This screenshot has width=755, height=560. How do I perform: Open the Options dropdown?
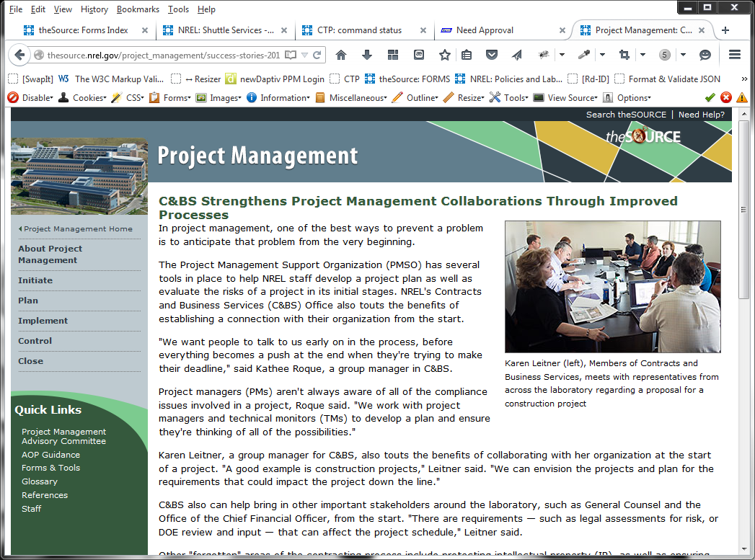627,98
